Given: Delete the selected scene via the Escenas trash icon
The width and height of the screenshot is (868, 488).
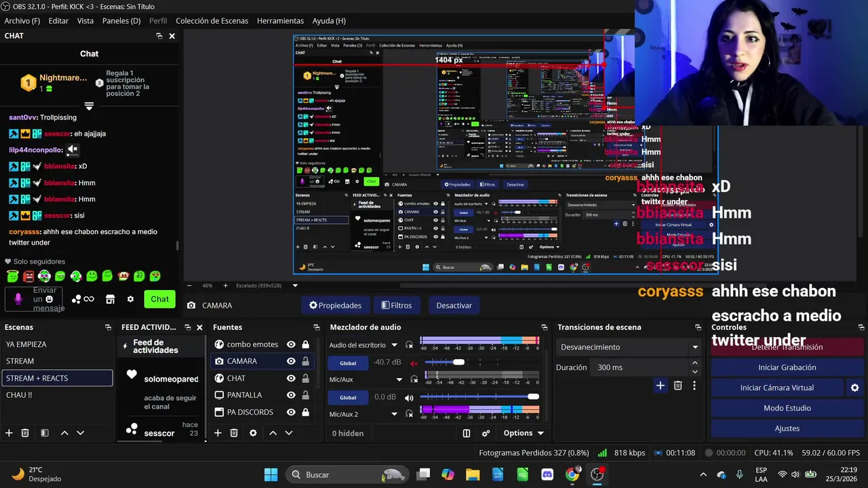Looking at the screenshot, I should pyautogui.click(x=25, y=433).
